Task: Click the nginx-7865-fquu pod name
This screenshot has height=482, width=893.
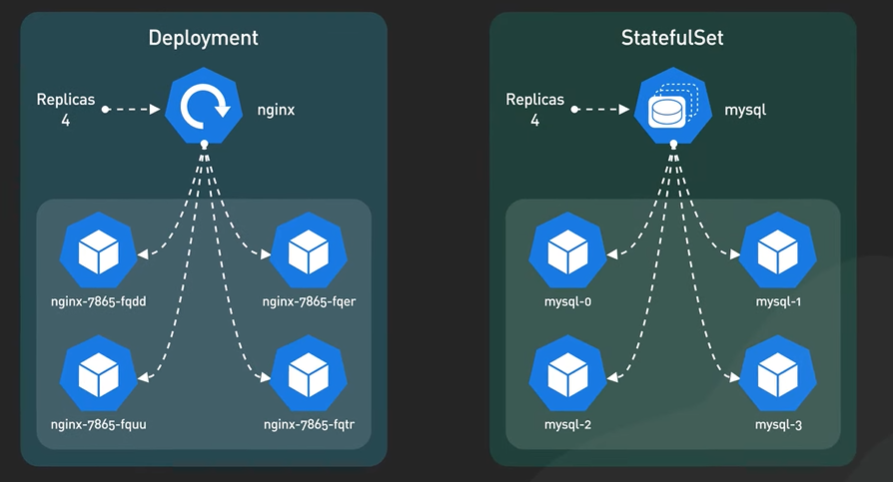Action: coord(99,425)
